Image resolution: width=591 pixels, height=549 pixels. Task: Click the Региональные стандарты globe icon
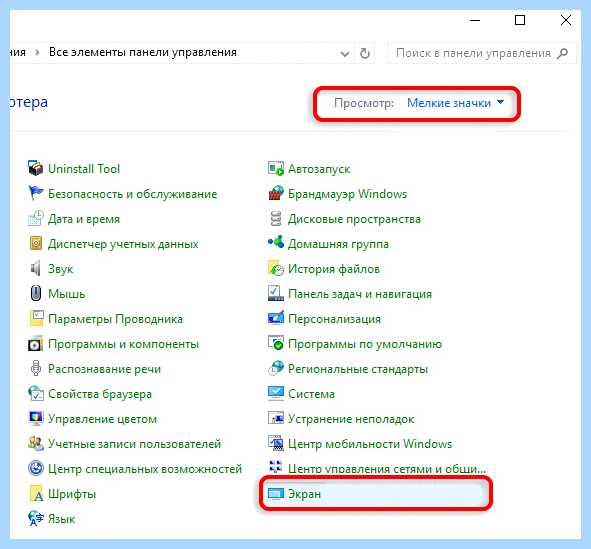276,368
